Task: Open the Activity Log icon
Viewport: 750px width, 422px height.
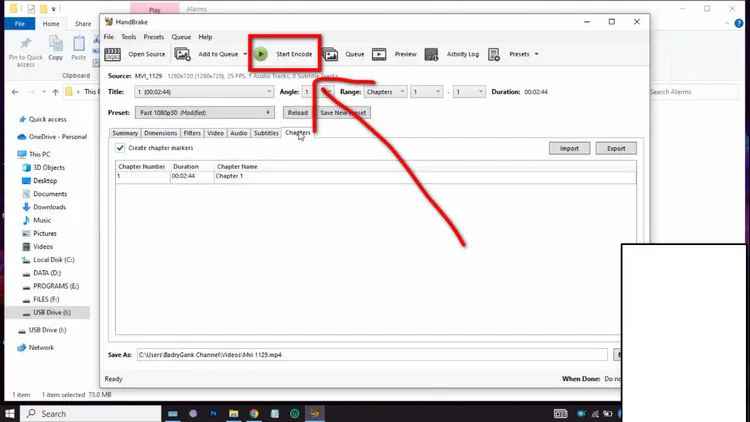Action: 431,54
